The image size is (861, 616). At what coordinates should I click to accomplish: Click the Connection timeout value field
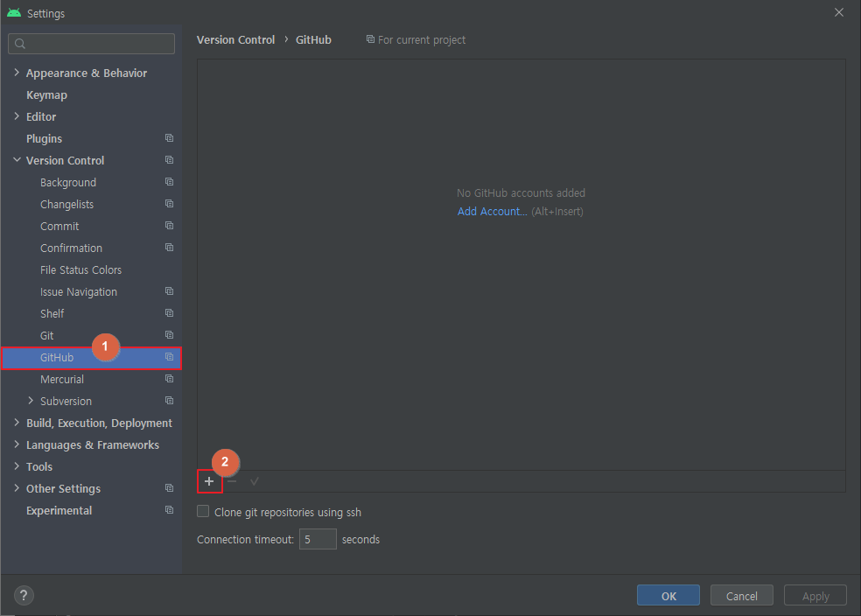click(x=318, y=539)
